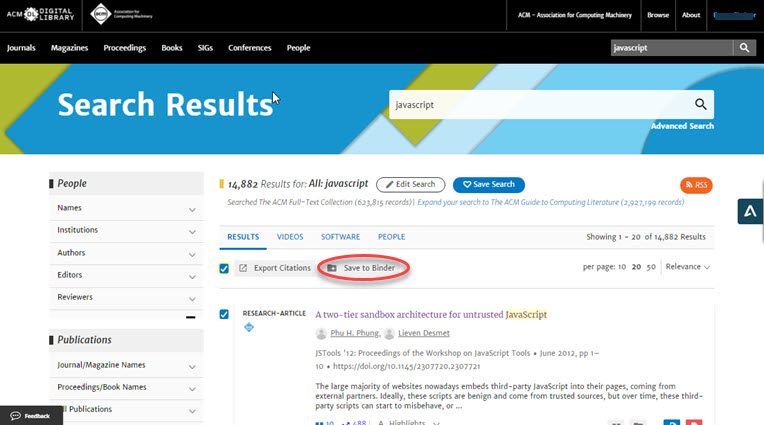This screenshot has height=425, width=764.
Task: Open author link Phu H. Phung
Action: click(354, 333)
